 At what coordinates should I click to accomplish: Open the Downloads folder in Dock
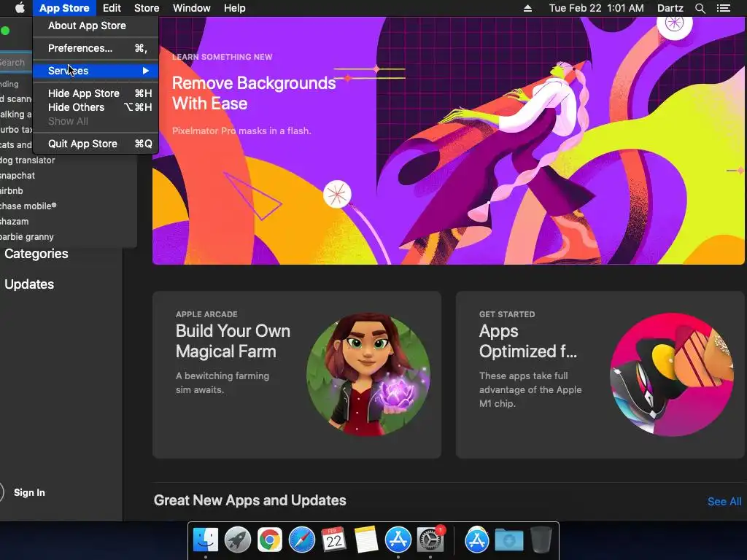tap(508, 540)
